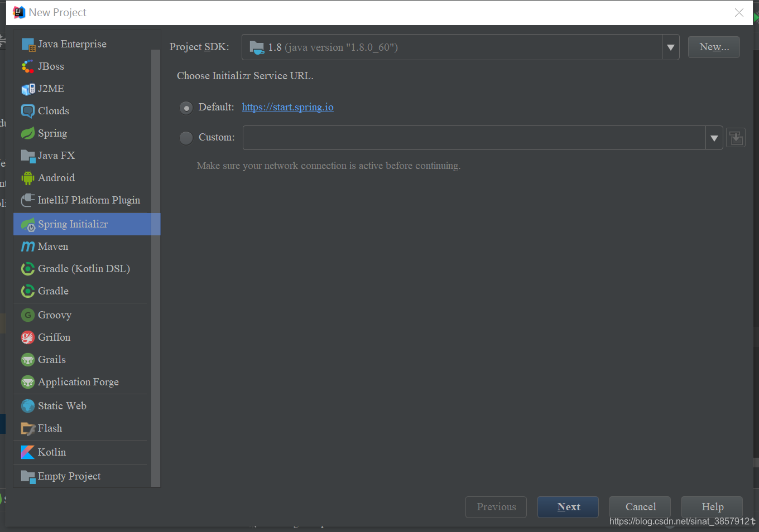Click the Groovy G icon
The image size is (759, 532).
click(28, 315)
